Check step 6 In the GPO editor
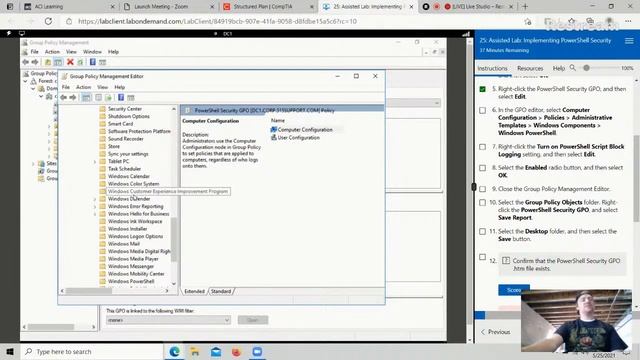The width and height of the screenshot is (640, 360). point(482,110)
